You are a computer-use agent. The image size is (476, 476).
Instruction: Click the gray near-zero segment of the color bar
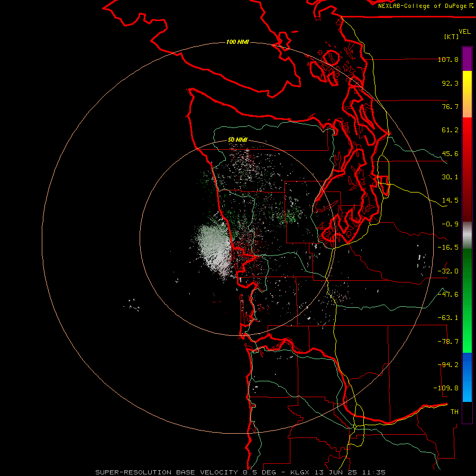click(467, 235)
